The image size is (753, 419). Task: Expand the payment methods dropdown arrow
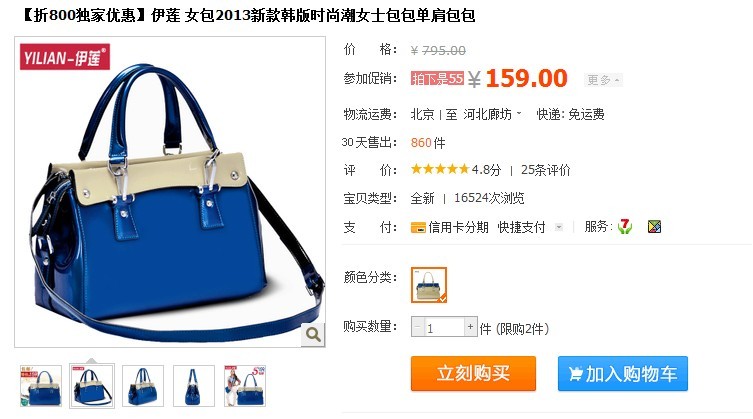559,227
